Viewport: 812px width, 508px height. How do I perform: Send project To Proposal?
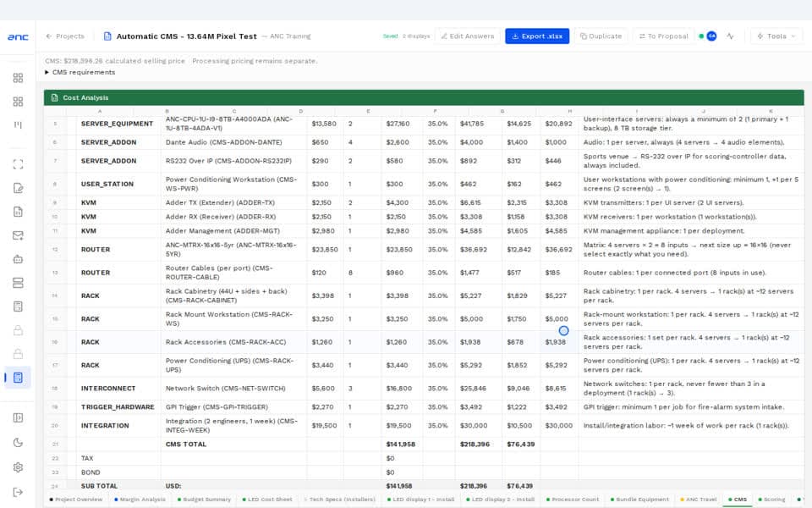663,36
